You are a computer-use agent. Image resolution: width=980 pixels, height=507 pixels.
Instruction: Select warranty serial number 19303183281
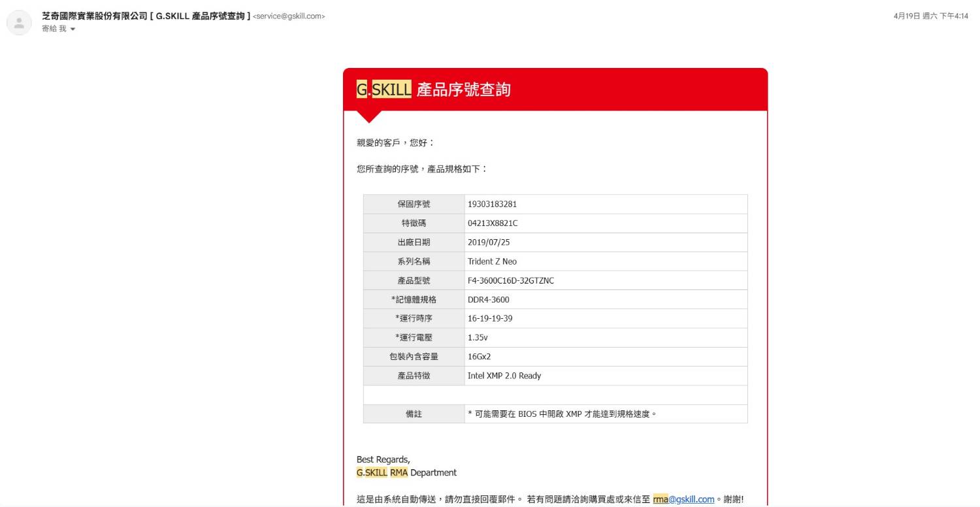click(x=492, y=204)
